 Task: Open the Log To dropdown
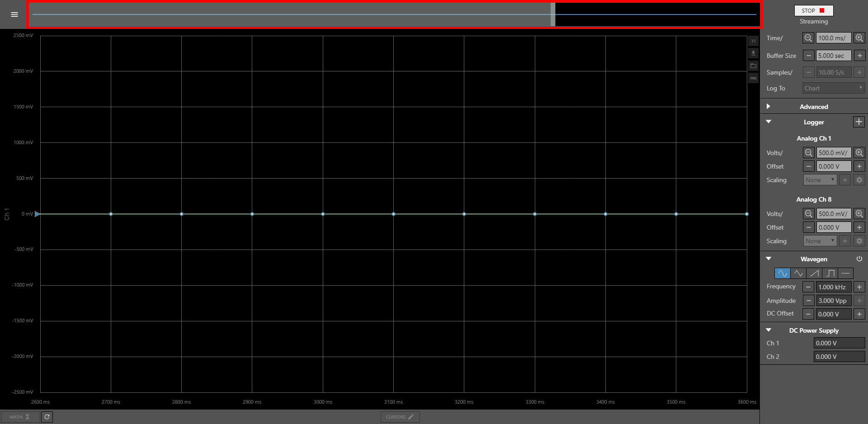click(x=834, y=88)
